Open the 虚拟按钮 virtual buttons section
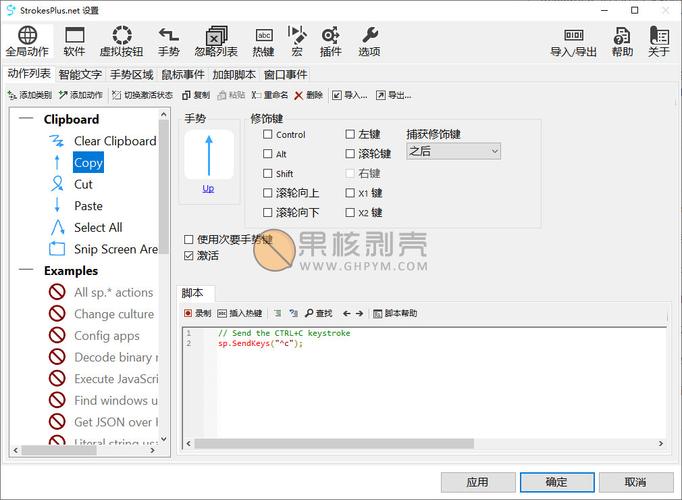 tap(121, 42)
